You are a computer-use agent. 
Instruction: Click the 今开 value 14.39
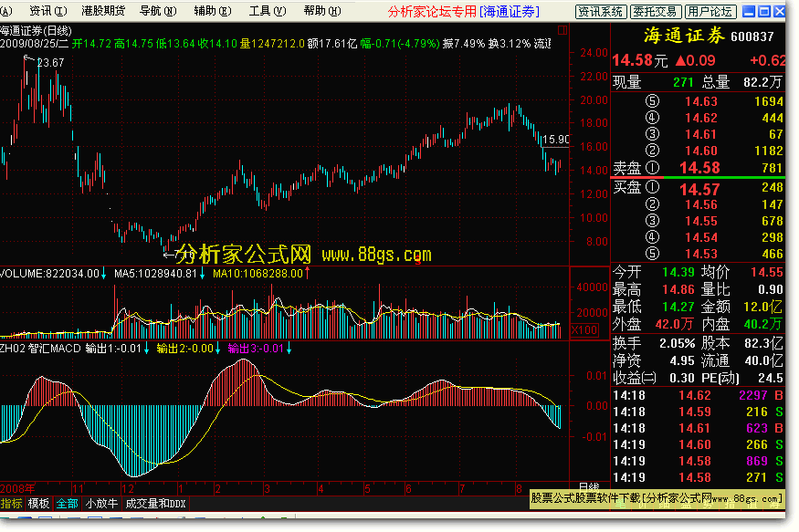point(678,272)
